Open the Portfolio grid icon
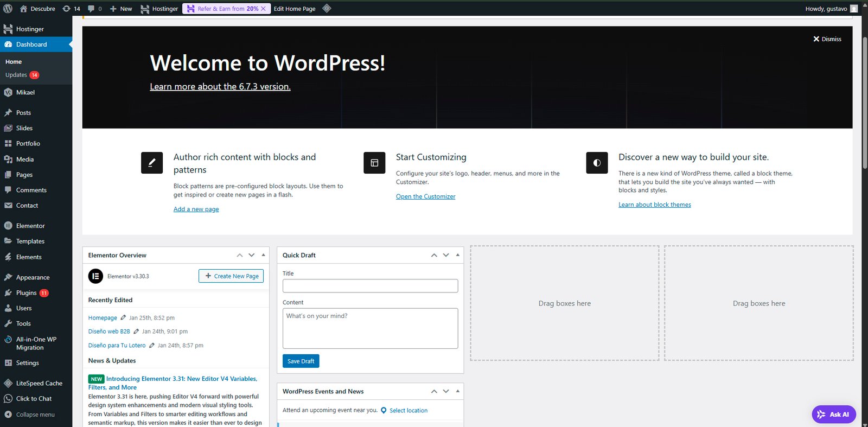Image resolution: width=868 pixels, height=427 pixels. pyautogui.click(x=8, y=144)
